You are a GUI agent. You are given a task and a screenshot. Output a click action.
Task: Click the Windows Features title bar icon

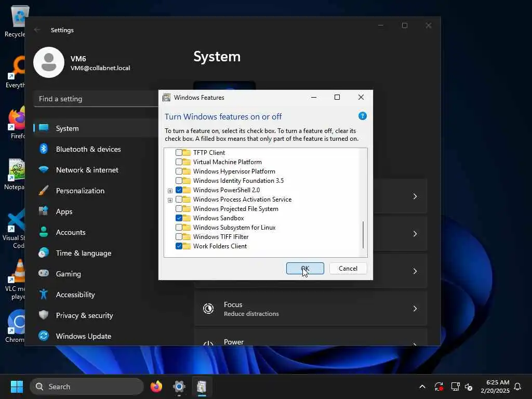[x=166, y=98]
